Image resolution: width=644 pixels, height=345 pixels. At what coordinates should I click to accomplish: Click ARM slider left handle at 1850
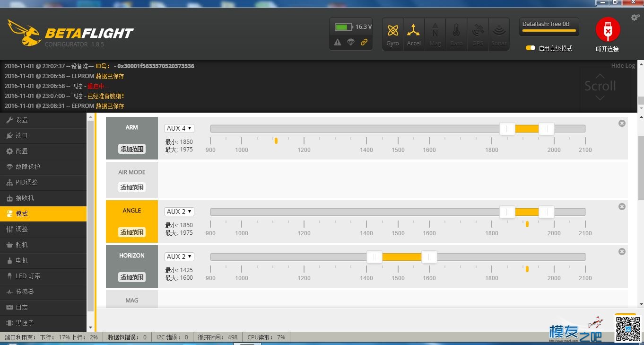point(507,129)
